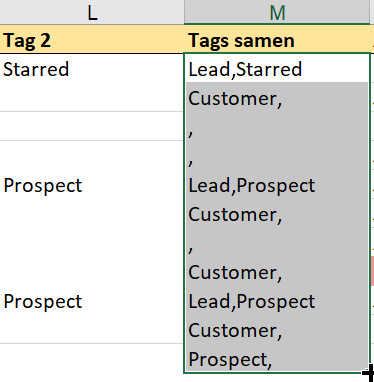Select the 'Starred' cell in column L
374x382 pixels.
coord(92,68)
